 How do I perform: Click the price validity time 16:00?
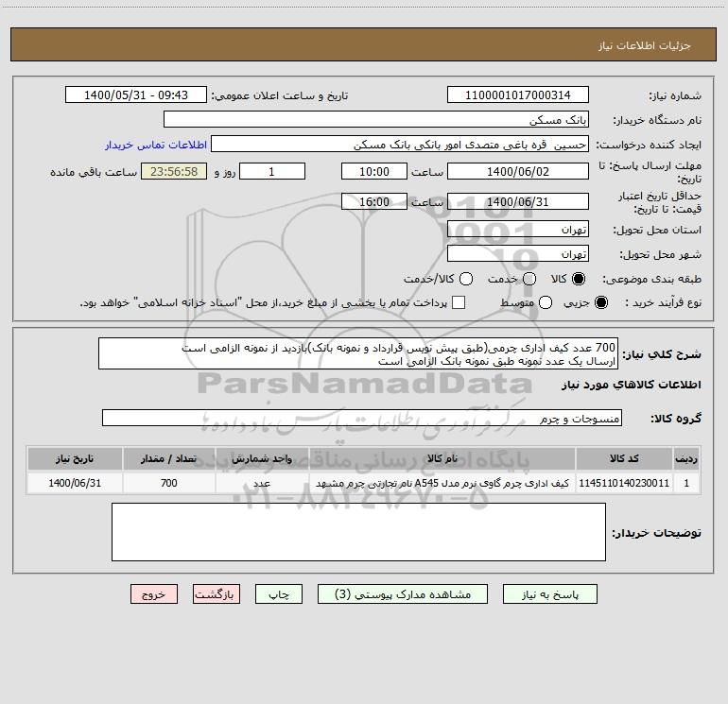coord(374,201)
